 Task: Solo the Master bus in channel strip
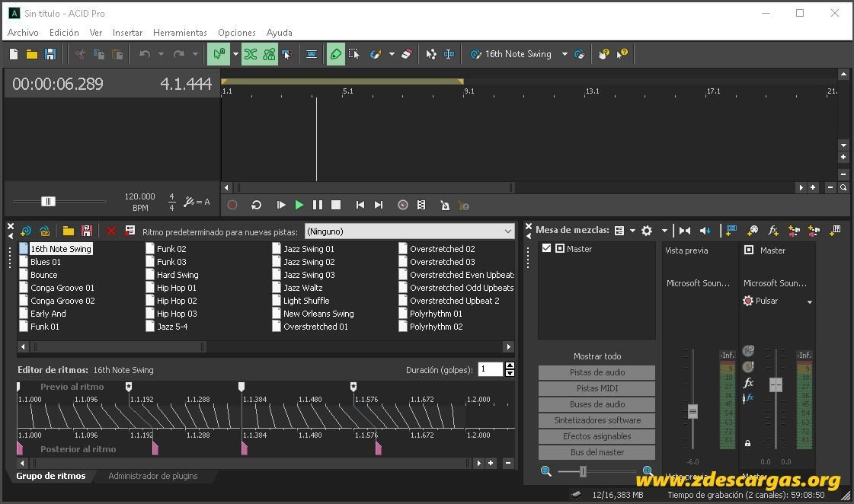point(748,366)
